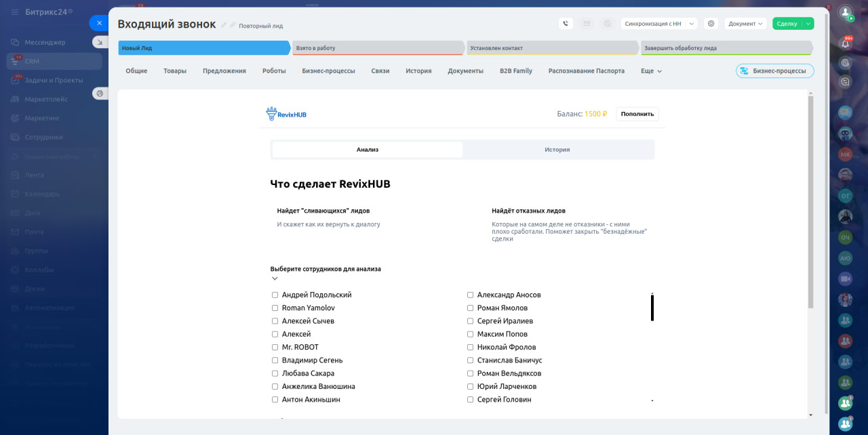868x435 pixels.
Task: Tick the Roman Yamolov checkbox
Action: (275, 308)
